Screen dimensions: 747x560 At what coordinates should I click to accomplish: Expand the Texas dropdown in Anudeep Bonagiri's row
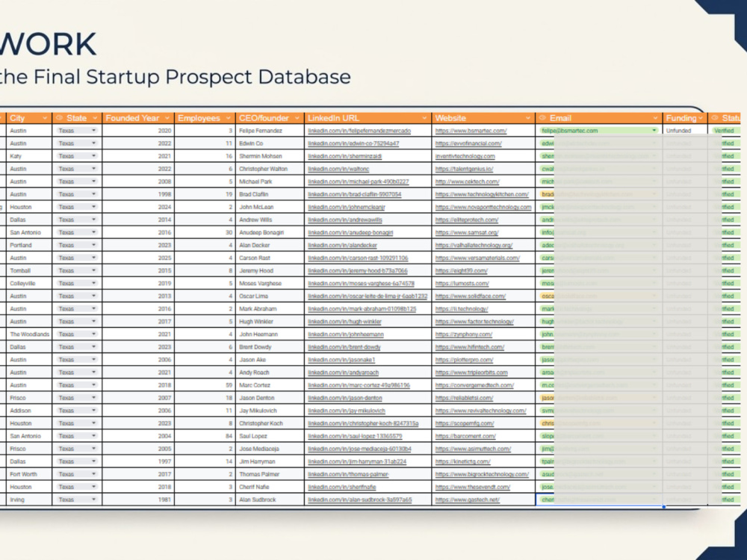[94, 232]
